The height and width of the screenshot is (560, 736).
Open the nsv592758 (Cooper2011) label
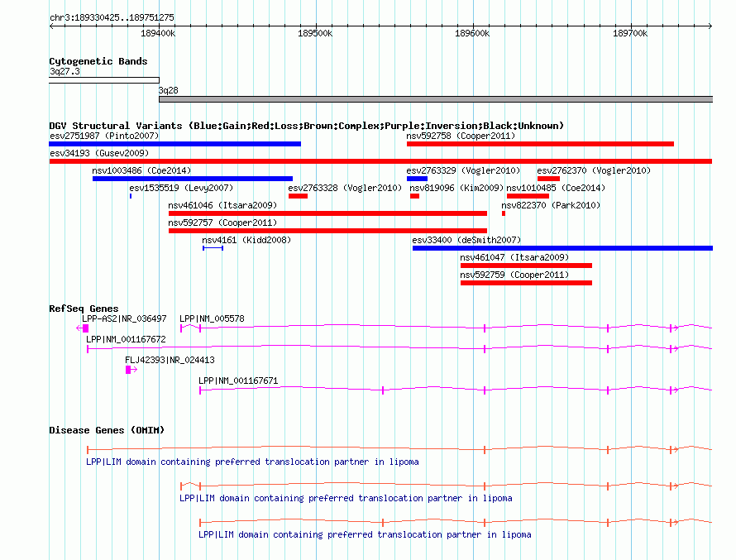(x=461, y=136)
